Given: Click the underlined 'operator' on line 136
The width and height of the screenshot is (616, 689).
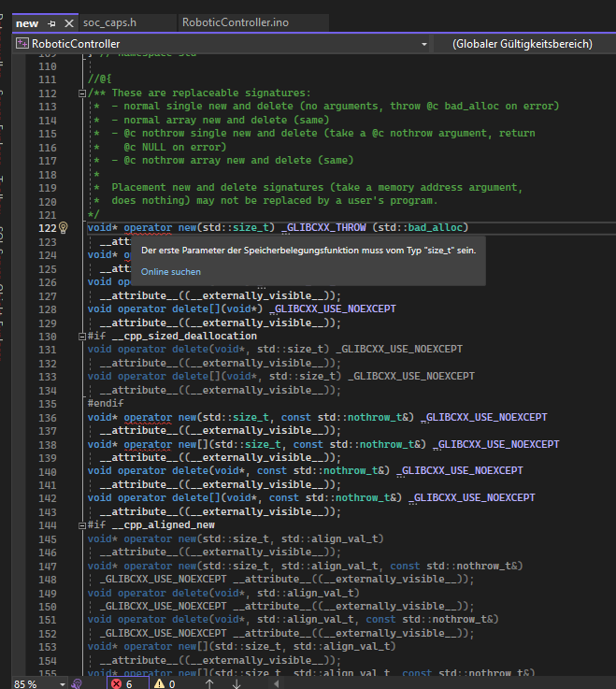Looking at the screenshot, I should point(148,416).
